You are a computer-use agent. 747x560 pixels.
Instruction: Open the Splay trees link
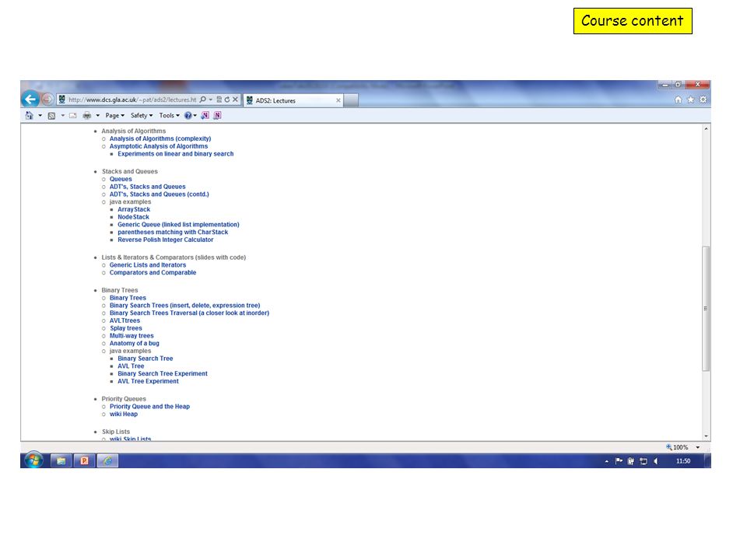click(x=126, y=328)
